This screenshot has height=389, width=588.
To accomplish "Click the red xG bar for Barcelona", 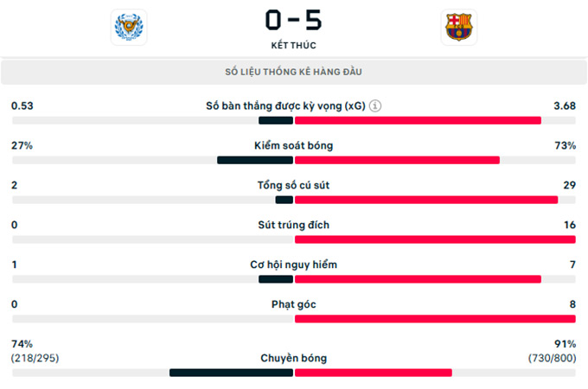I will [418, 121].
